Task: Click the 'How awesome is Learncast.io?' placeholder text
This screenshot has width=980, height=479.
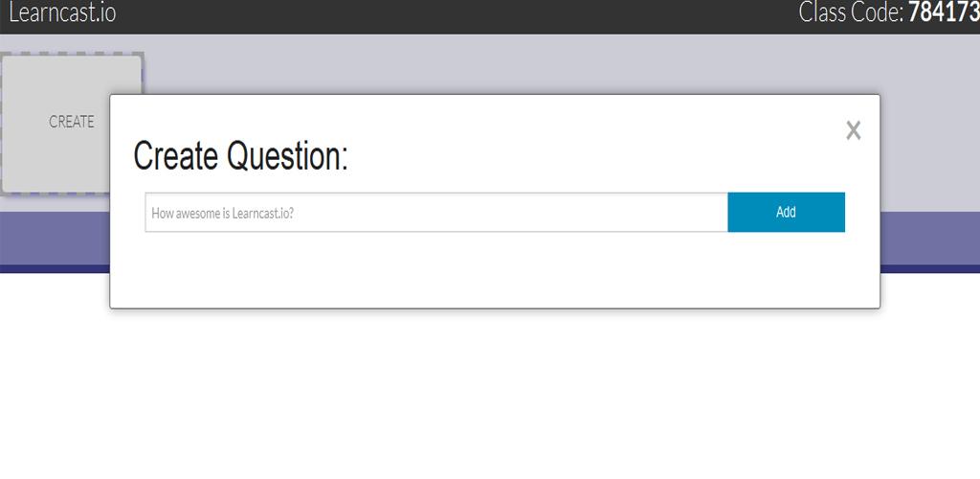Action: coord(222,213)
